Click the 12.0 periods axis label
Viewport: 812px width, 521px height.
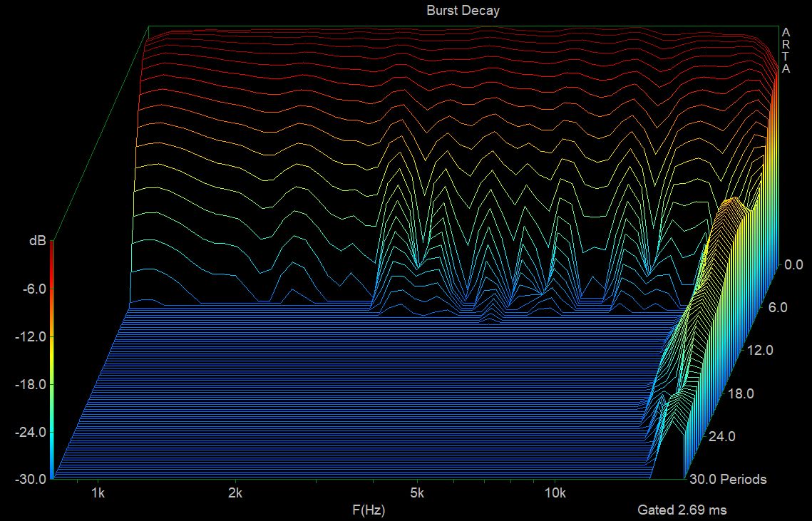759,350
